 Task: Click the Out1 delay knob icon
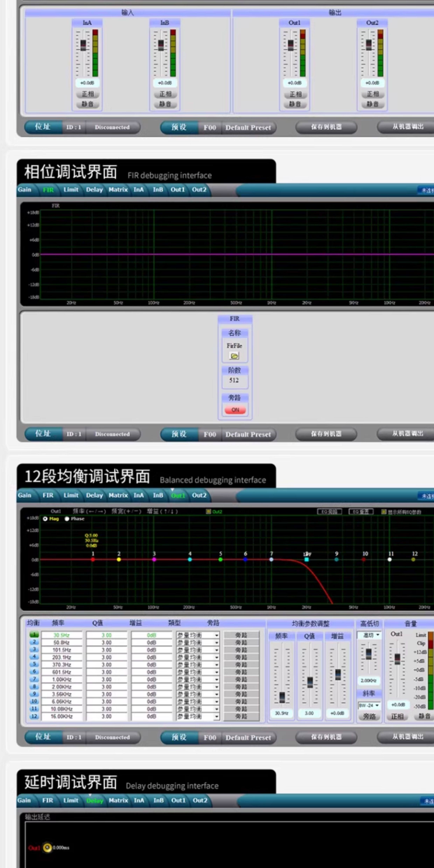(x=47, y=848)
